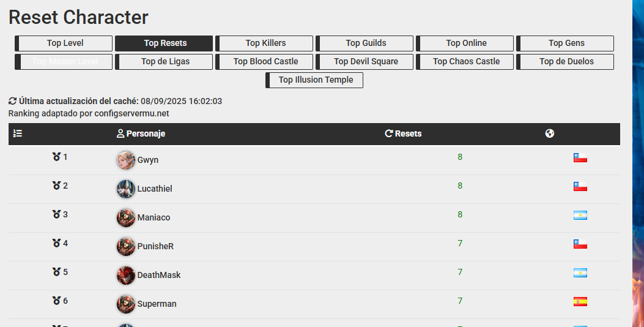
Task: Open the Top Gens ranking
Action: [x=566, y=43]
